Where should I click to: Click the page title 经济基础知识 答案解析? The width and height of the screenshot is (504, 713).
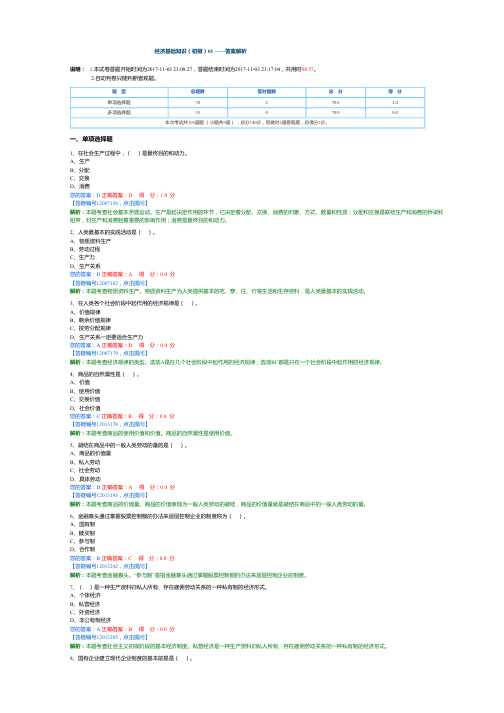201,51
